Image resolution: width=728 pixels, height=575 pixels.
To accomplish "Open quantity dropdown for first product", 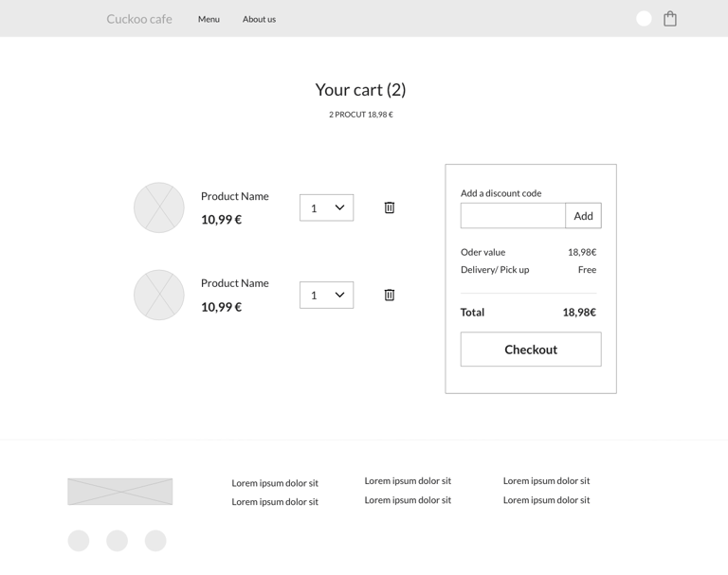I will 326,207.
